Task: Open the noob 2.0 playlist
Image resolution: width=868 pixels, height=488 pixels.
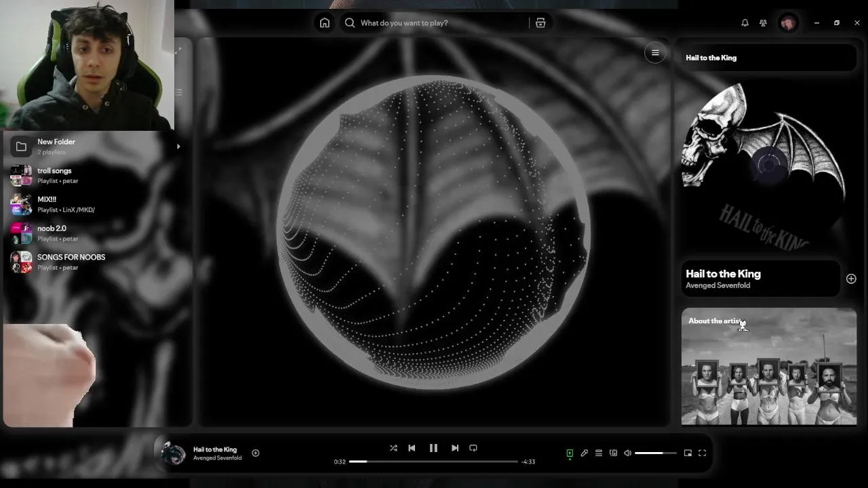Action: click(95, 233)
